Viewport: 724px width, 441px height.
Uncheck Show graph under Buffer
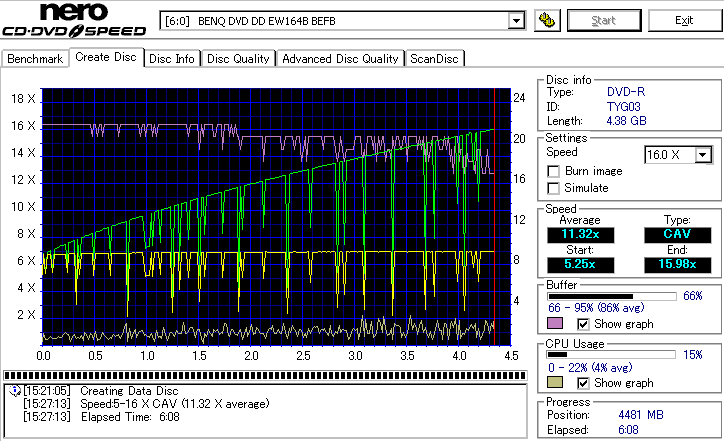pos(585,324)
